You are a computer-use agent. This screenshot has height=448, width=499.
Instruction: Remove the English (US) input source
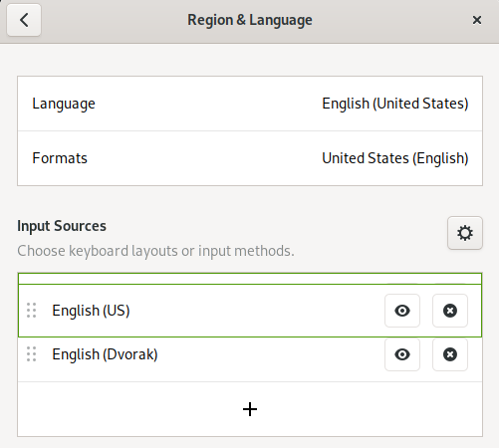[450, 311]
